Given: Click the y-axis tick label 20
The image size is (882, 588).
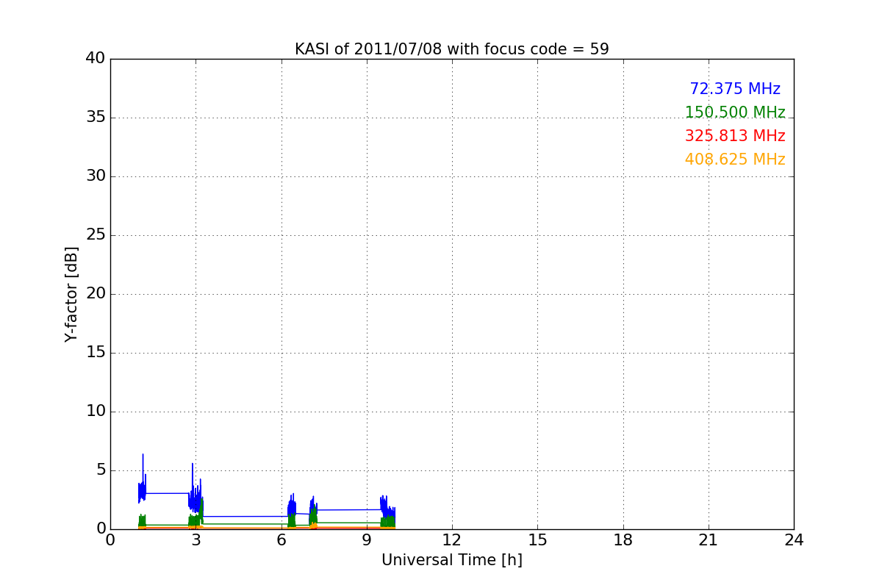Looking at the screenshot, I should coord(96,294).
